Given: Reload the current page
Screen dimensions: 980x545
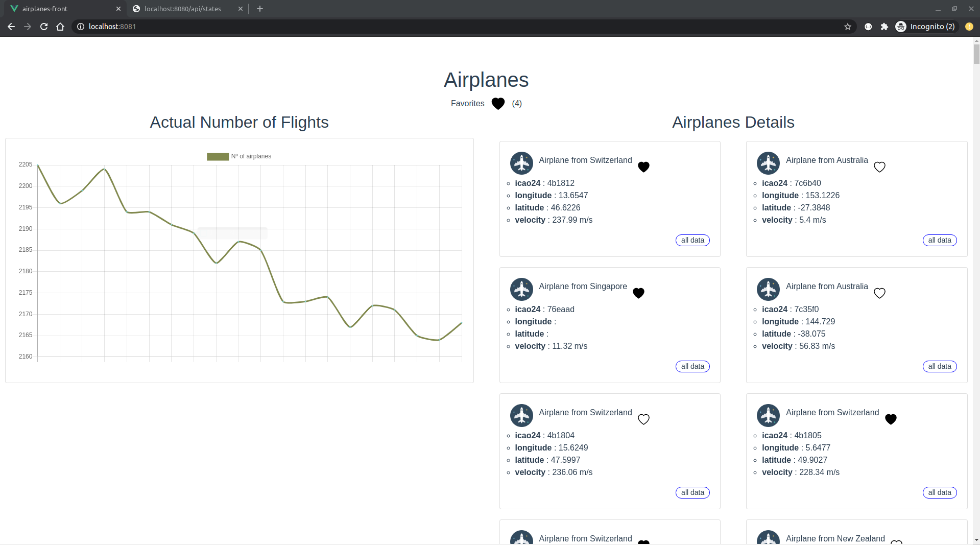Looking at the screenshot, I should point(44,27).
